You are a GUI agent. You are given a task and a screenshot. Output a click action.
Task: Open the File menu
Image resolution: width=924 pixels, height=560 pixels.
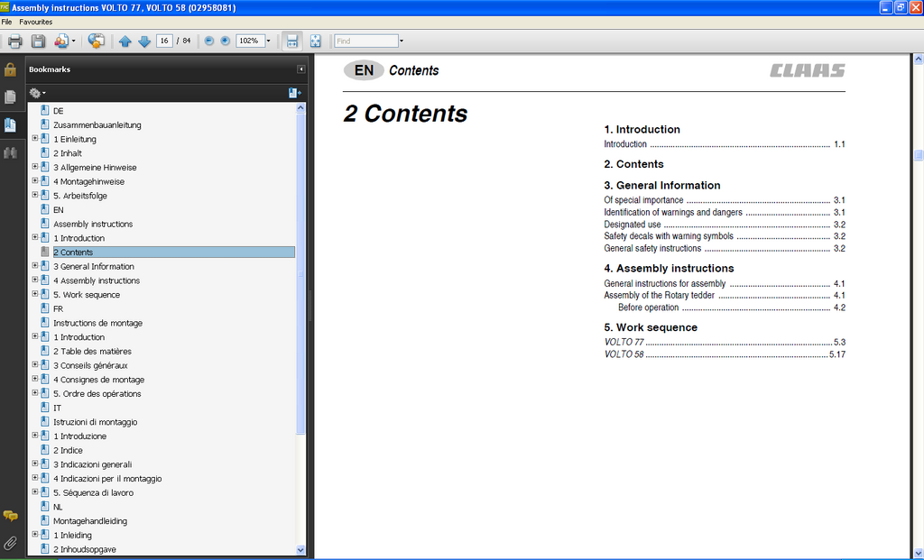(7, 22)
